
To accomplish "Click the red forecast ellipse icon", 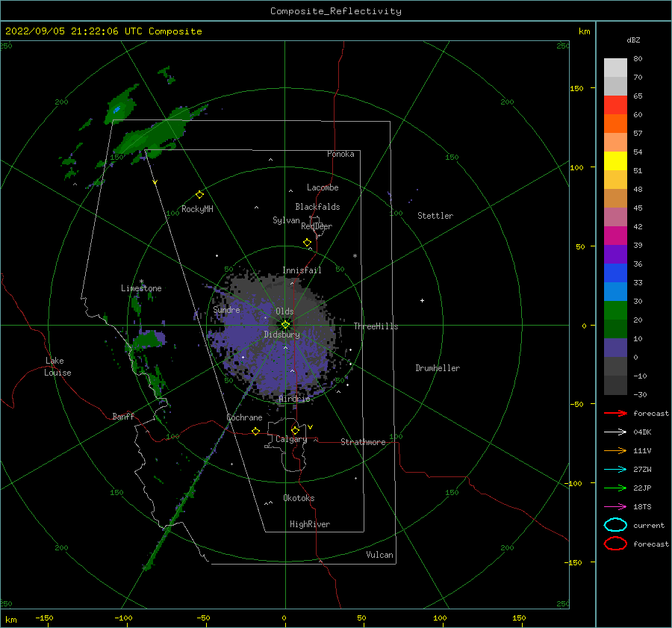I will click(615, 544).
